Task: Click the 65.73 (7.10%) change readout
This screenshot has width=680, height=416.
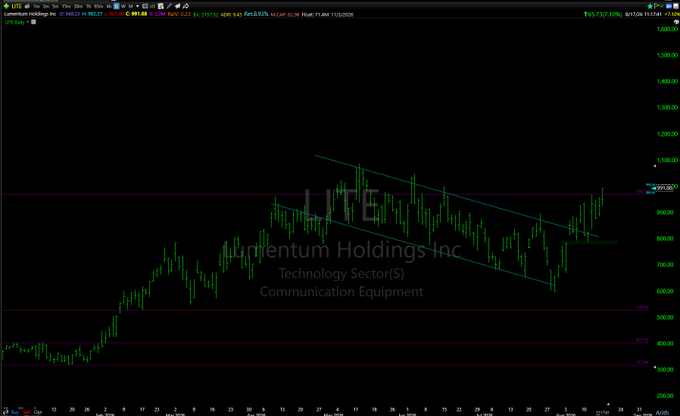Action: 603,14
